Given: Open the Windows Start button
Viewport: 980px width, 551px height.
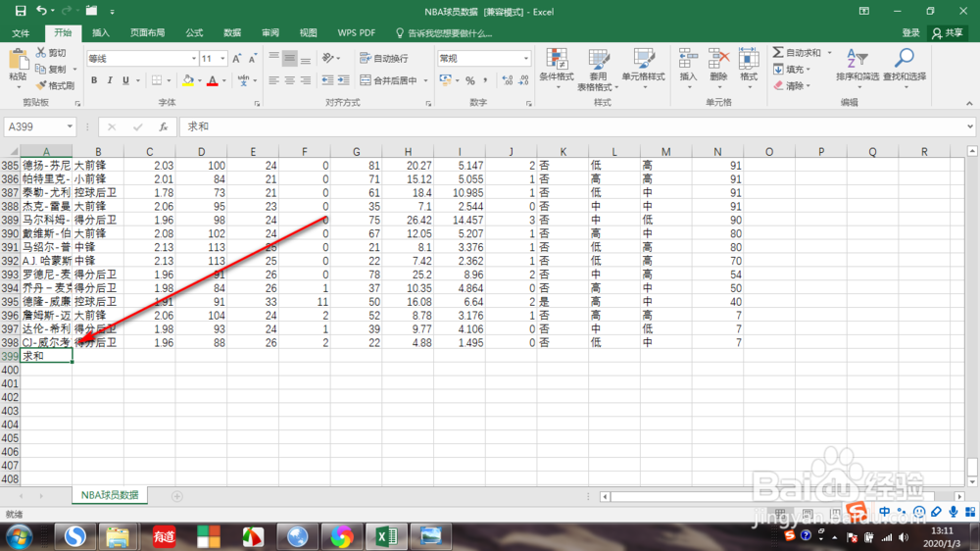Looking at the screenshot, I should (20, 536).
